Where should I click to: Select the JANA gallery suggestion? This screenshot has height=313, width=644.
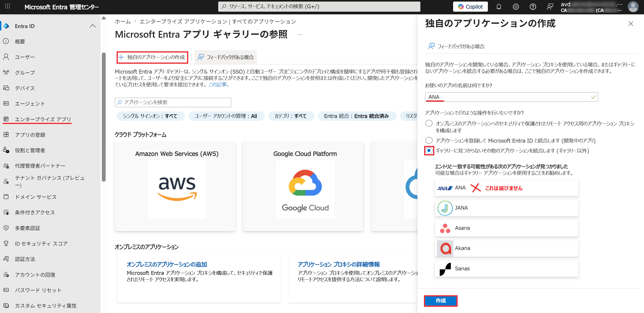tap(506, 208)
